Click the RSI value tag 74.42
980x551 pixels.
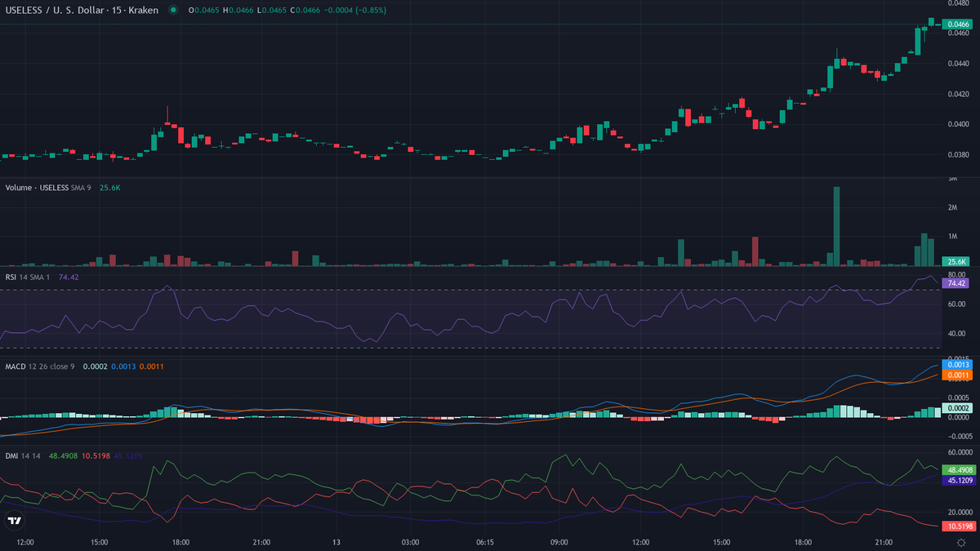955,283
